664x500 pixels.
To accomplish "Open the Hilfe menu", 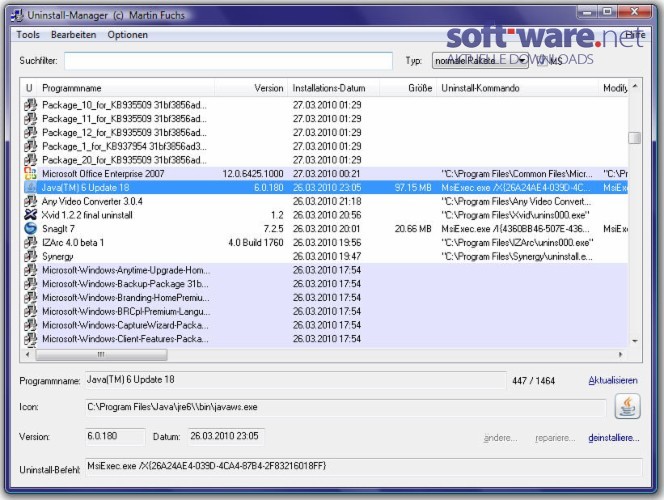I will [635, 35].
